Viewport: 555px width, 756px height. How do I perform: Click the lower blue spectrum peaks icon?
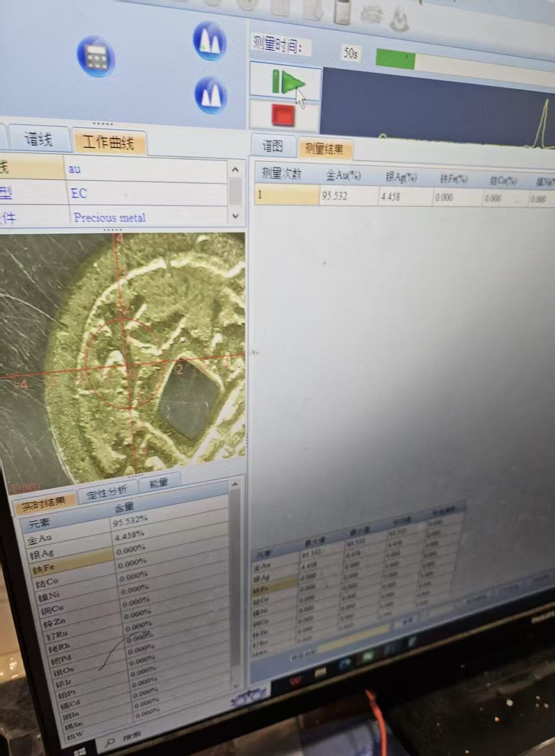click(210, 95)
